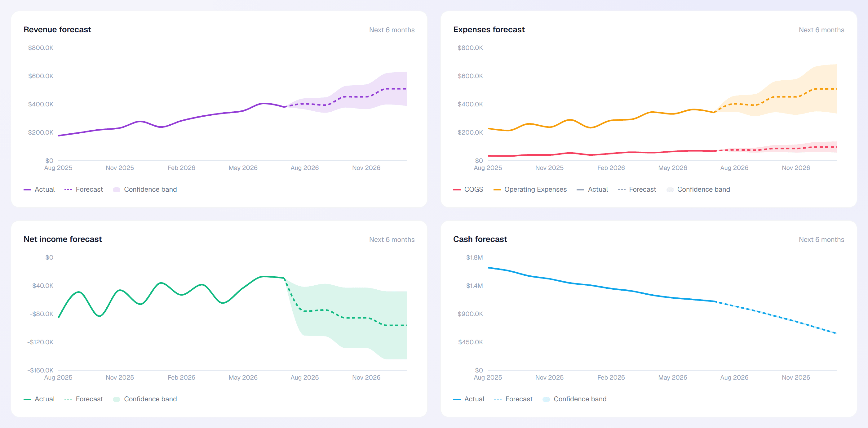Viewport: 868px width, 428px height.
Task: Click the "Expenses forecast" card title
Action: coord(489,30)
